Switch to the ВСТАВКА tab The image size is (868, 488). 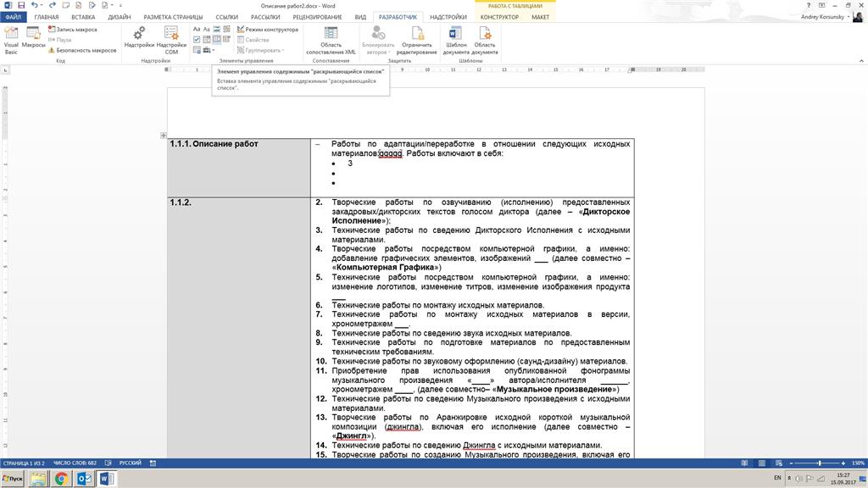83,17
